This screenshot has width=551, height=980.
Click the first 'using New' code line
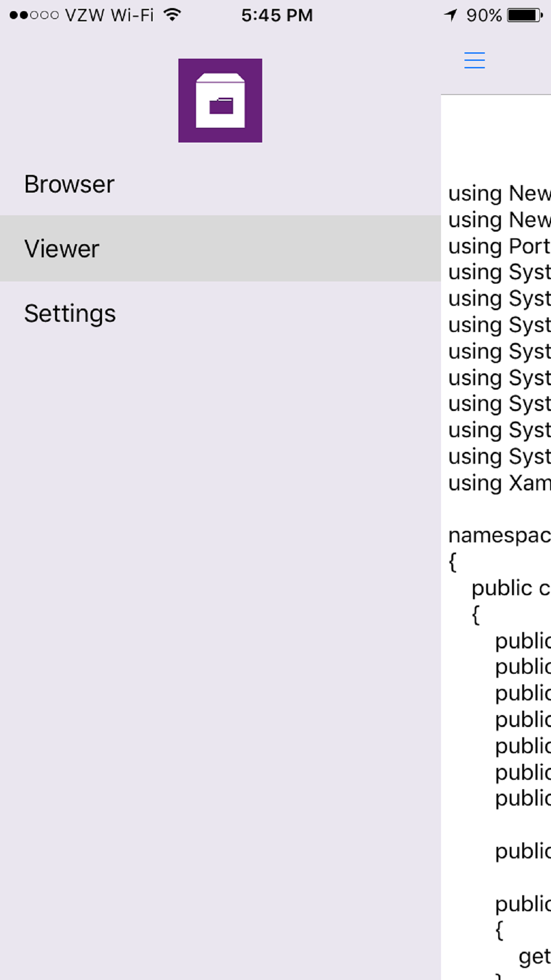point(499,194)
